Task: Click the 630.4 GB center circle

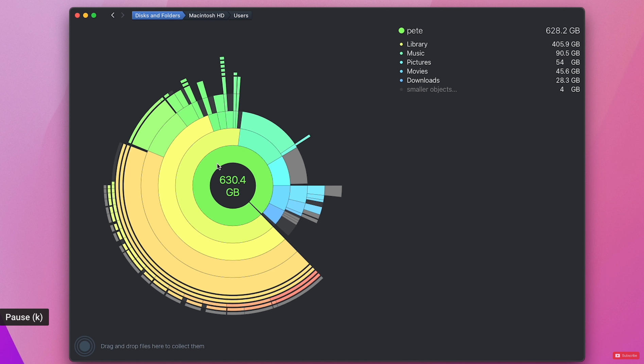Action: pyautogui.click(x=232, y=186)
